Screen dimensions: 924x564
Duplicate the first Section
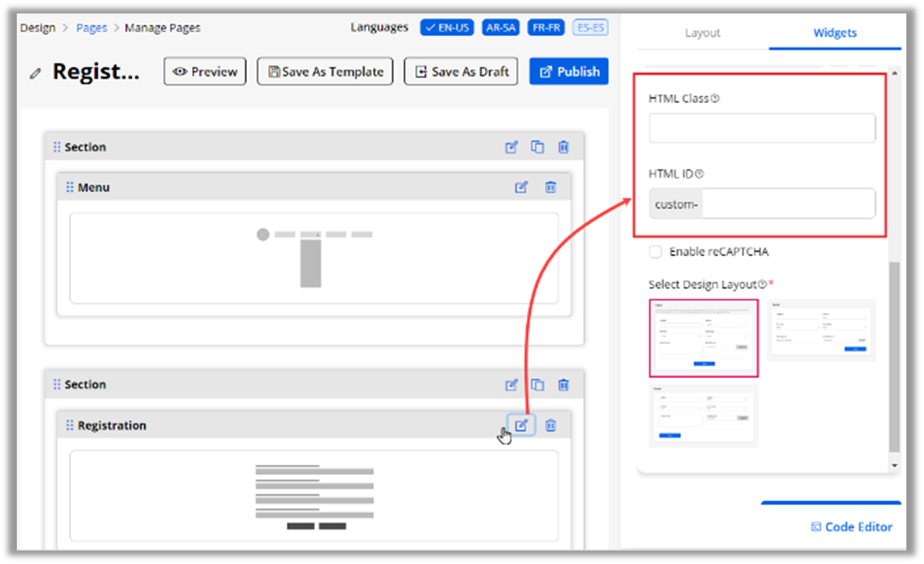tap(538, 147)
